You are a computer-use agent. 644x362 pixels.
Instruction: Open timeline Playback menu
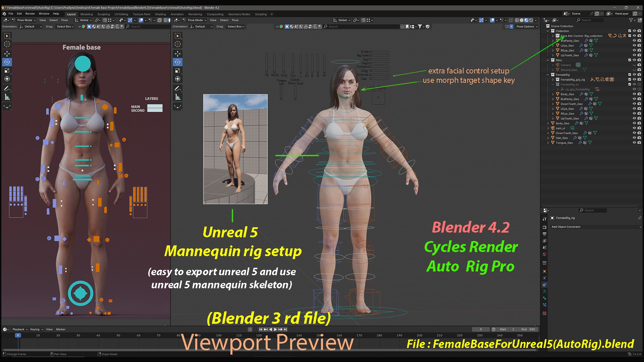(20, 329)
